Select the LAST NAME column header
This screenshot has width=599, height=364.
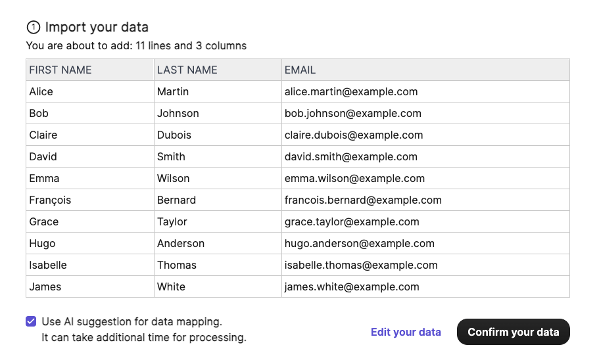pyautogui.click(x=187, y=70)
